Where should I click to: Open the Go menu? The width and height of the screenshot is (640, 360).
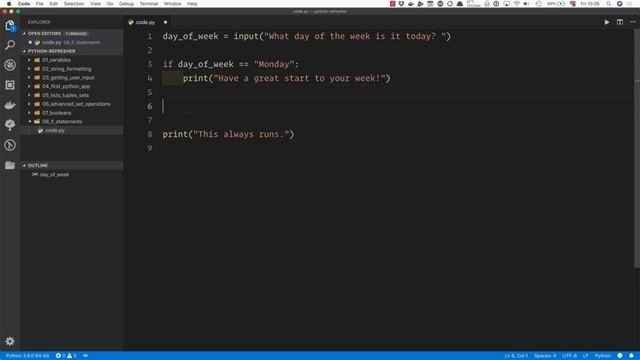click(x=110, y=4)
